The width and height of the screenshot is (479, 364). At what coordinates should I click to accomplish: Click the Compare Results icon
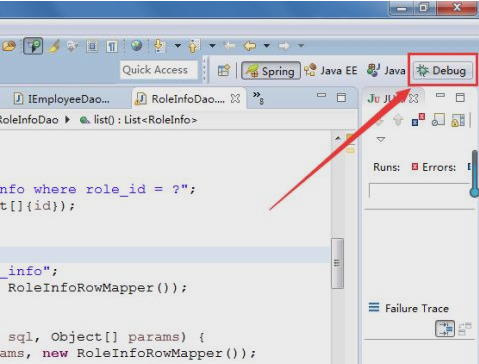465,329
